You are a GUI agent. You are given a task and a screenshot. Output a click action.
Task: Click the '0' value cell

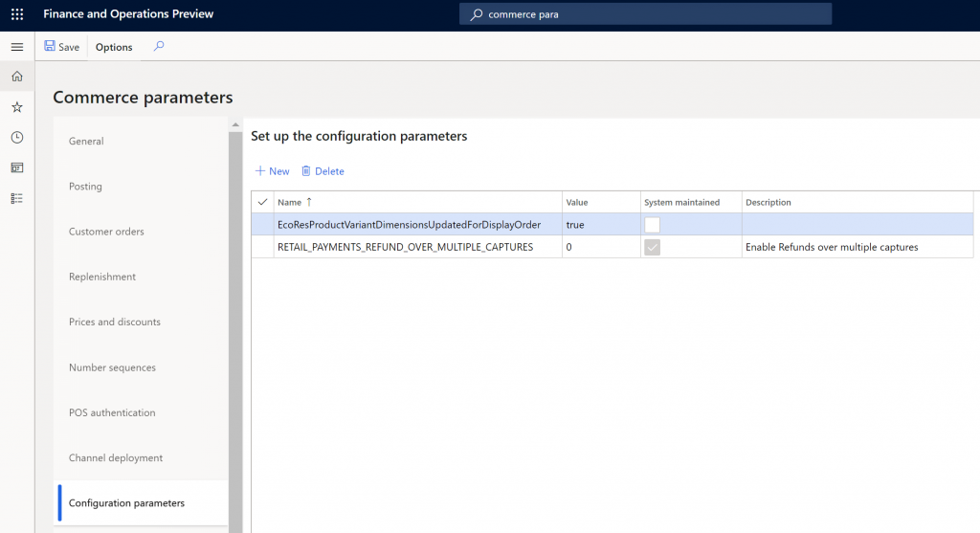601,247
